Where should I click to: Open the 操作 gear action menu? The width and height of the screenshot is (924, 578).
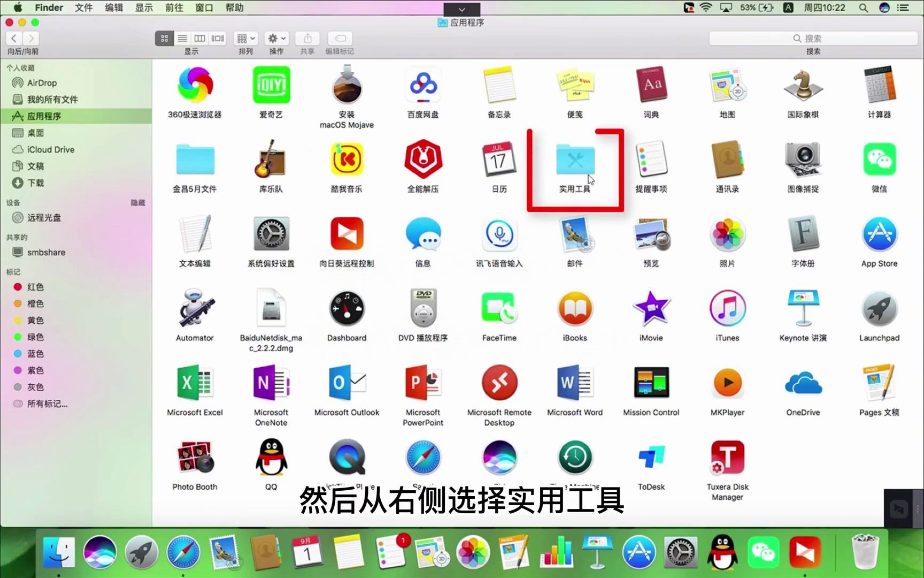click(x=276, y=38)
